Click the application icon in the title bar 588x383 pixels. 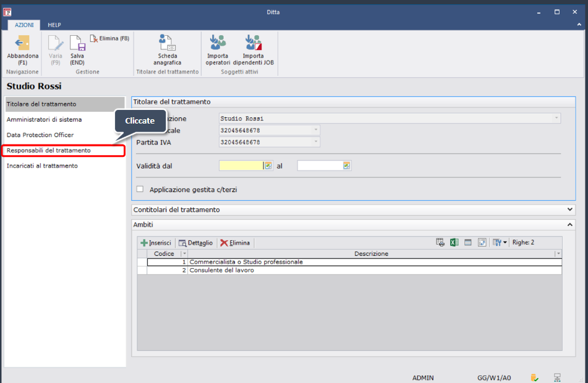7,12
